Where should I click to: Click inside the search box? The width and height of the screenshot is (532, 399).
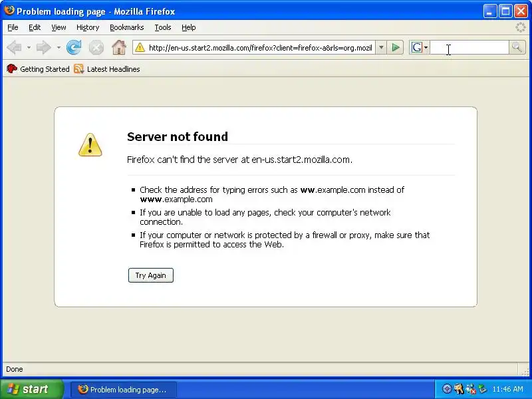469,47
